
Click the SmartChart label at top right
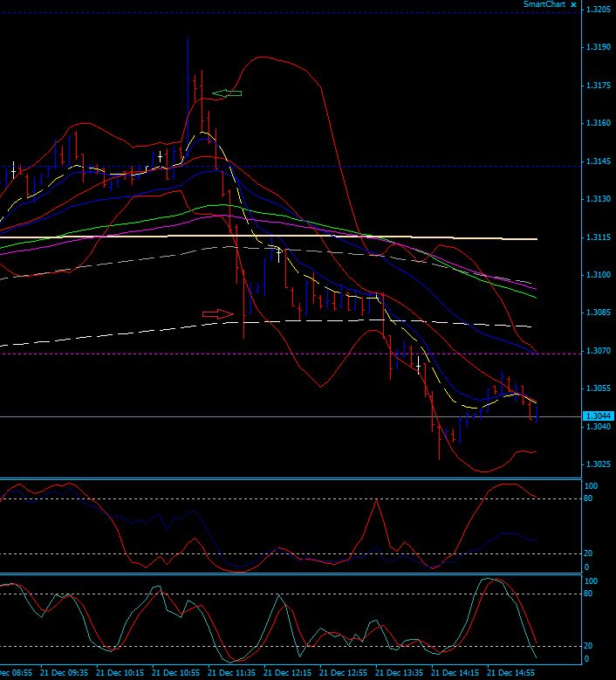544,4
